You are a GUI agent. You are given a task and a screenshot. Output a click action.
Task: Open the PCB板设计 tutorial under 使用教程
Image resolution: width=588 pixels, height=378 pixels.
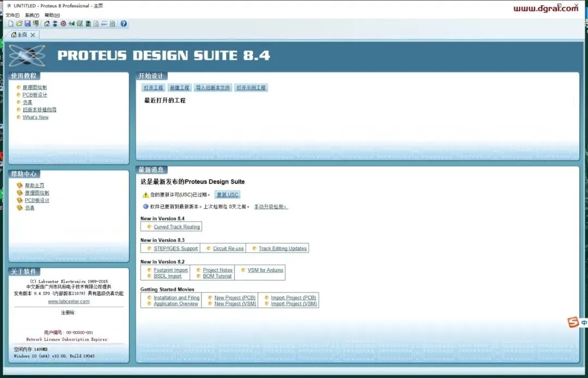pos(35,95)
